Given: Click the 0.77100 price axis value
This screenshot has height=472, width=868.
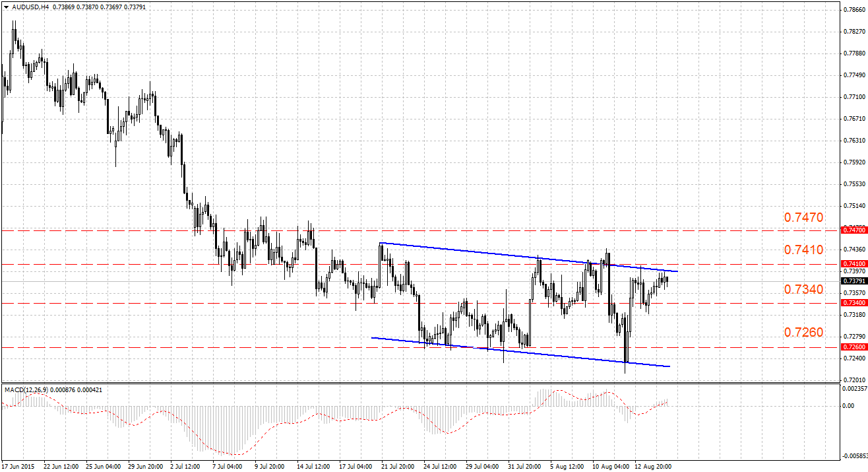Looking at the screenshot, I should [x=855, y=97].
